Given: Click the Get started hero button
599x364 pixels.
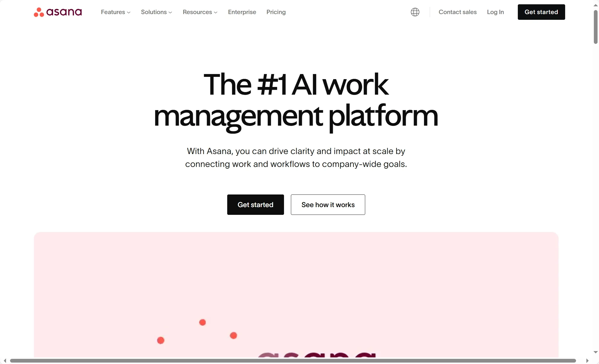Looking at the screenshot, I should pos(255,205).
